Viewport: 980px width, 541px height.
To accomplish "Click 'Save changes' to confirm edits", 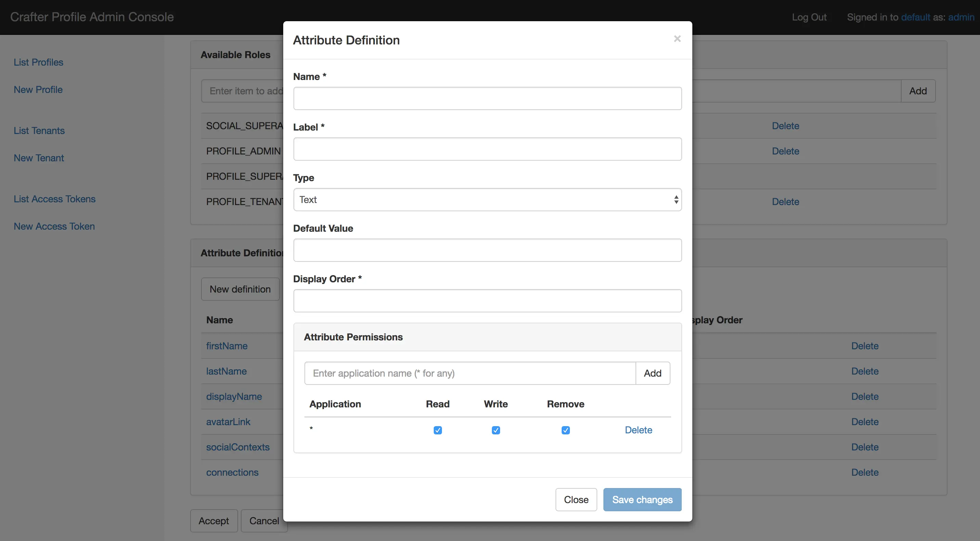I will [642, 499].
